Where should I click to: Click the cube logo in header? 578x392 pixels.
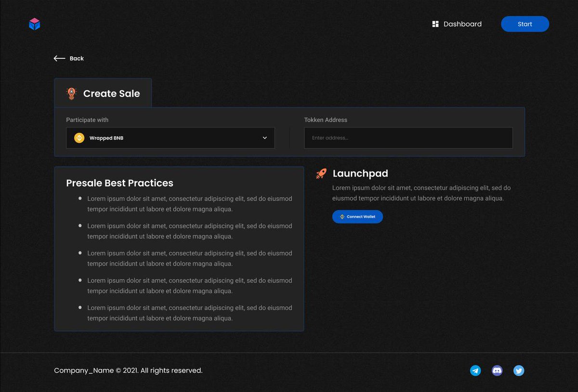(x=34, y=24)
